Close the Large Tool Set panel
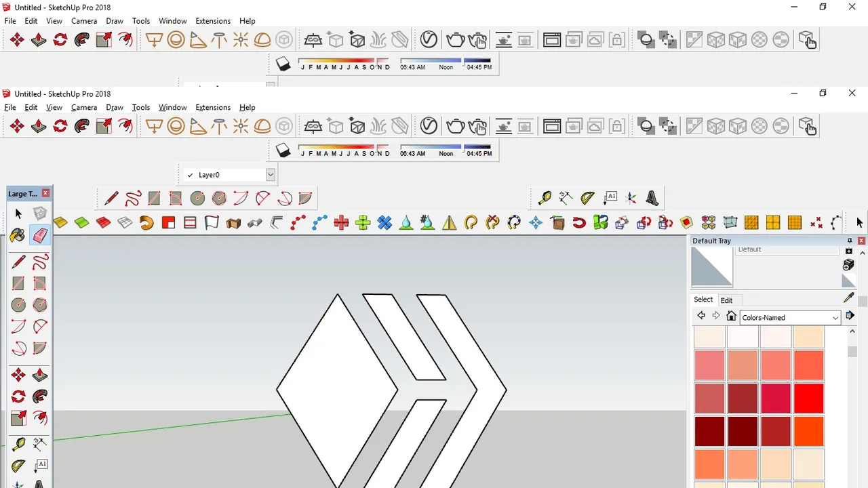 coord(46,193)
